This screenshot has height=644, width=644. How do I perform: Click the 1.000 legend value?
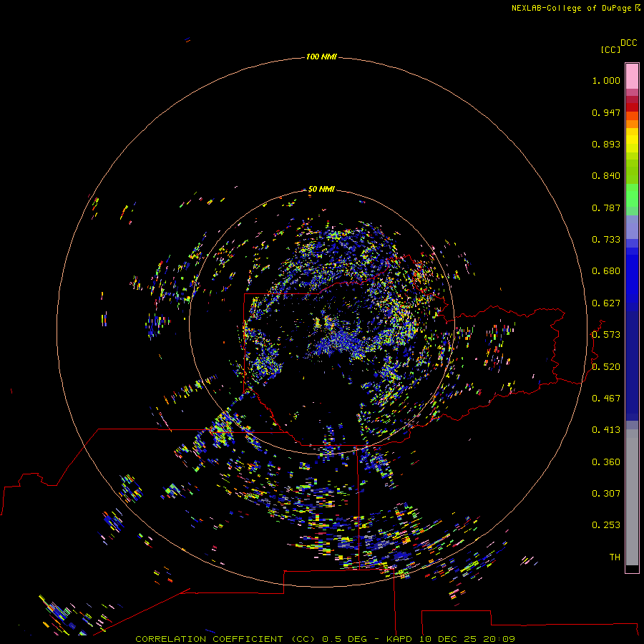[x=606, y=80]
